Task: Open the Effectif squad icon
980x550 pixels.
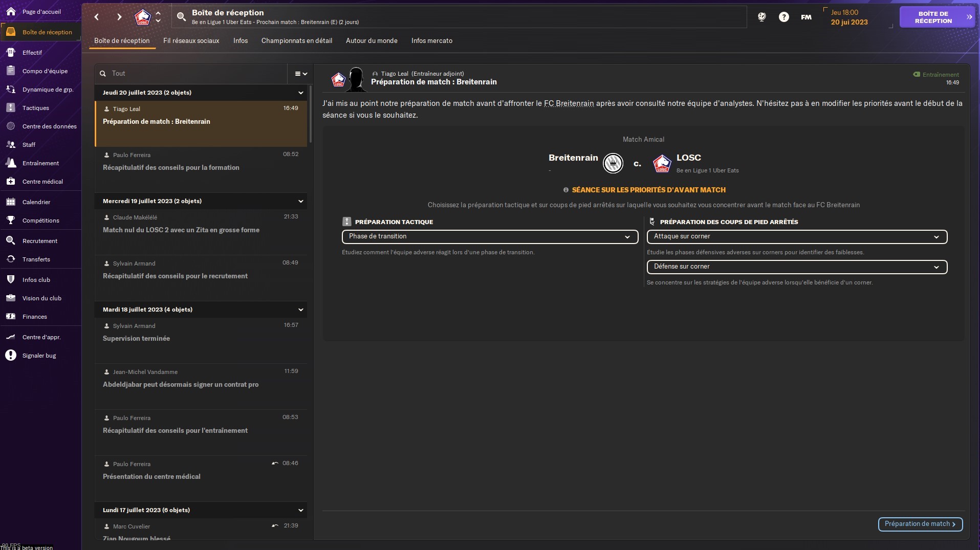Action: click(x=11, y=52)
